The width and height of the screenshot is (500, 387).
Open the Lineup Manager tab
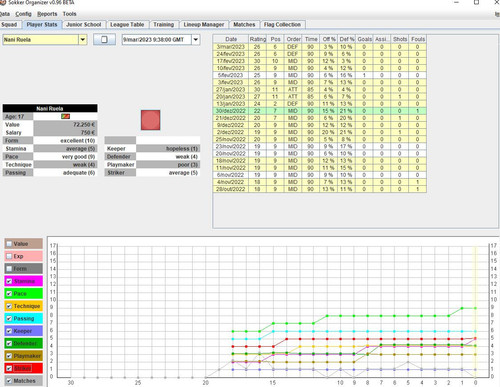tap(204, 25)
